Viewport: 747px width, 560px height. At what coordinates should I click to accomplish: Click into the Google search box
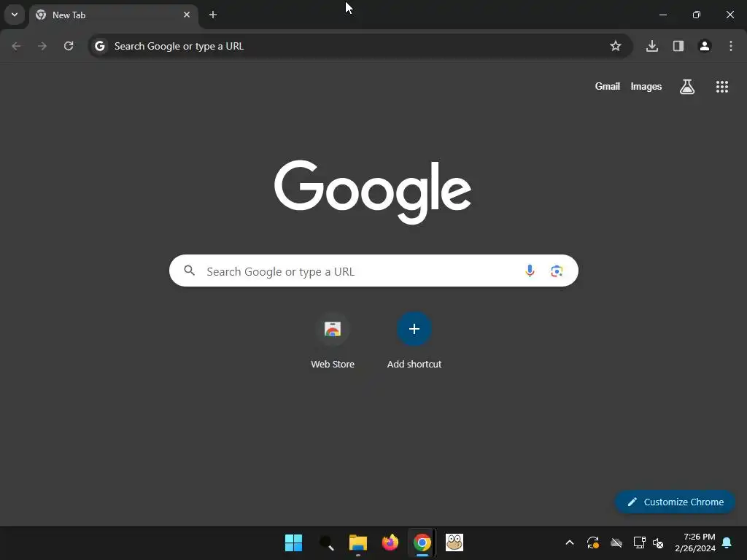[x=373, y=271]
